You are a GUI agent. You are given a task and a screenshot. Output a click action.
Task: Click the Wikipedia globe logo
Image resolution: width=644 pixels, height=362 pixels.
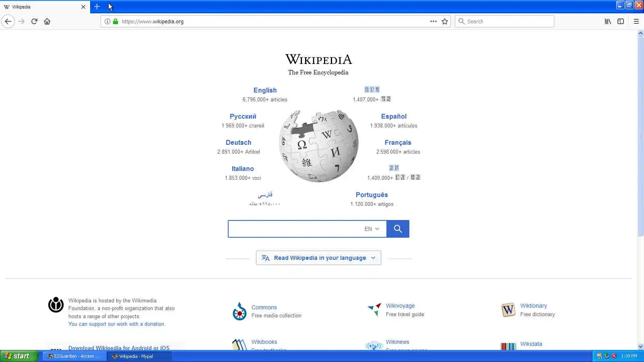[x=318, y=146]
